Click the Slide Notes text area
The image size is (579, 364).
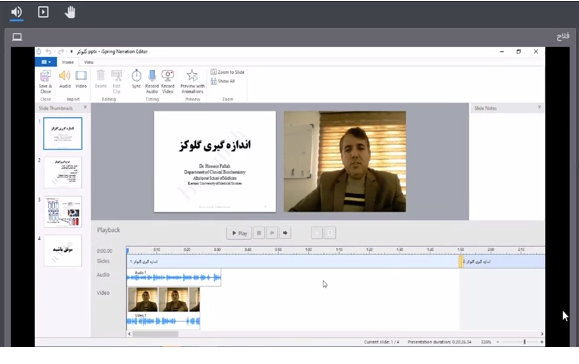coord(507,166)
